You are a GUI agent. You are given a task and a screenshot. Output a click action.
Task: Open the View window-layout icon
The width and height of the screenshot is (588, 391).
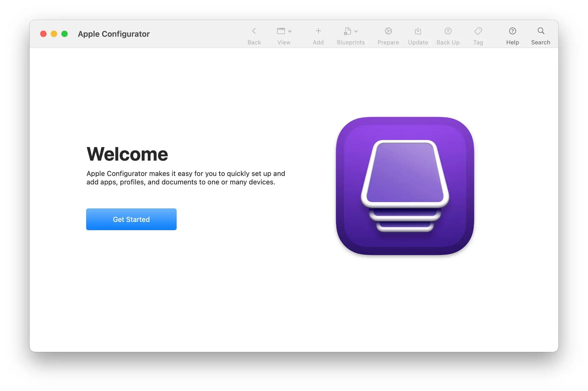[281, 31]
